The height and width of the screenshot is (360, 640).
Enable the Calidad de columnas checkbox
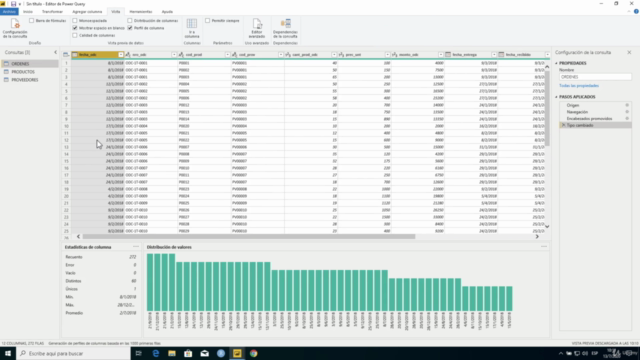pos(75,35)
